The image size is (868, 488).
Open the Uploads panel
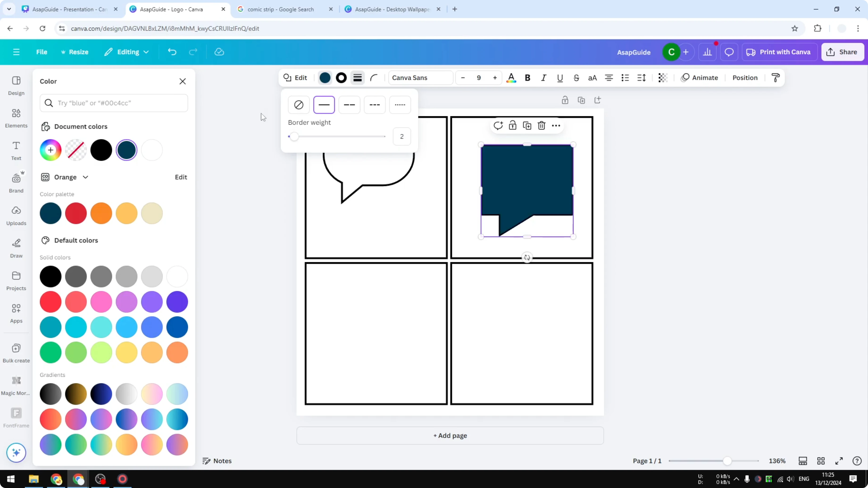[16, 215]
